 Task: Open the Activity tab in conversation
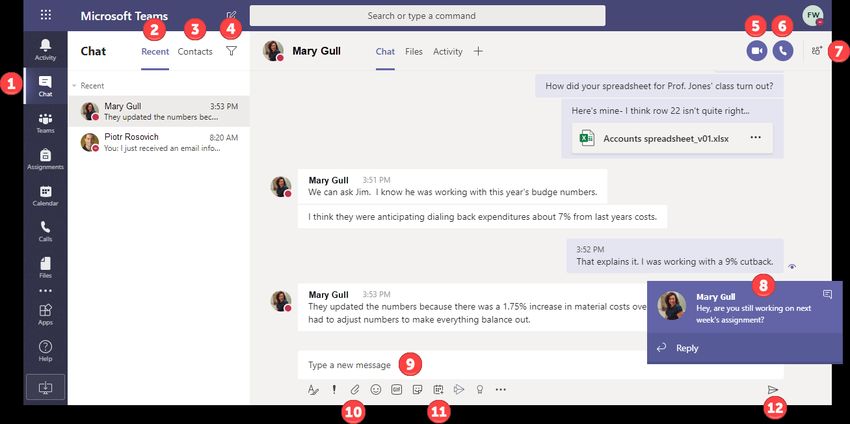point(448,52)
